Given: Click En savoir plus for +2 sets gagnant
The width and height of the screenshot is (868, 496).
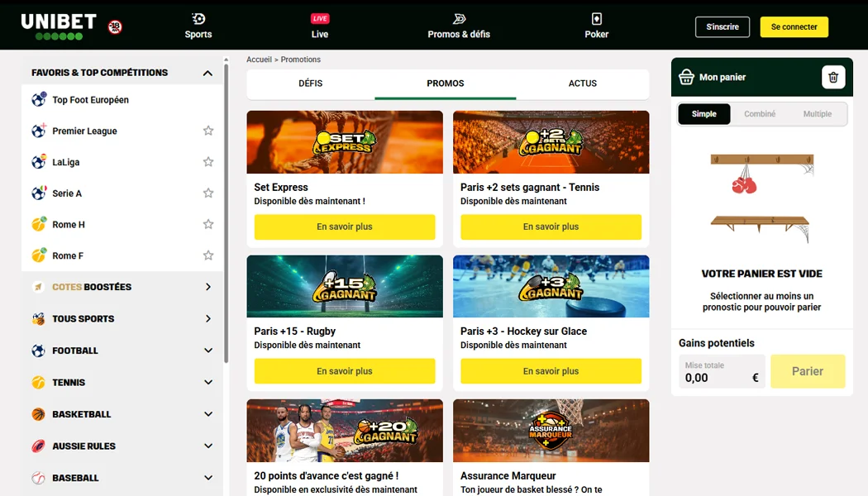Looking at the screenshot, I should point(551,227).
